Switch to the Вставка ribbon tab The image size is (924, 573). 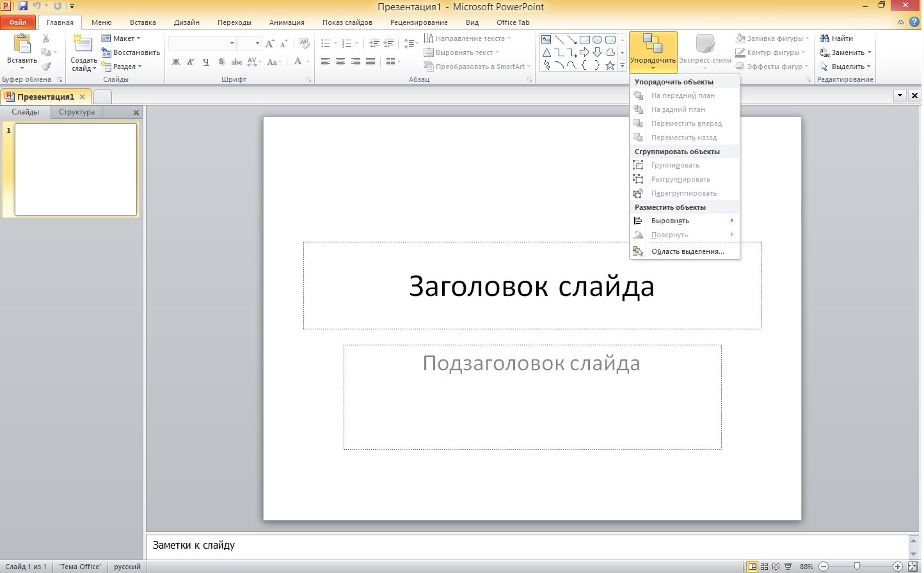click(143, 22)
